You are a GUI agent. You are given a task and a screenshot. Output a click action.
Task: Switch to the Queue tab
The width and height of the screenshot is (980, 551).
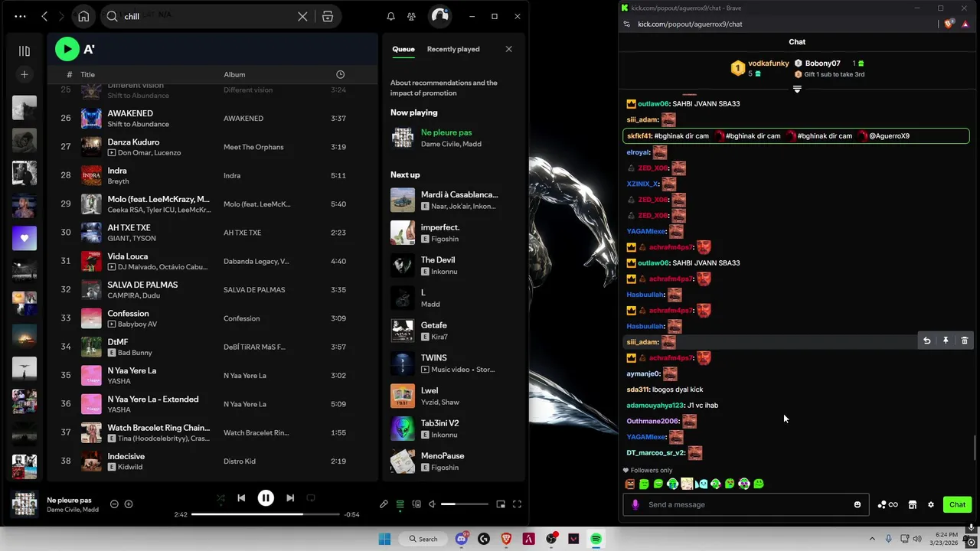[403, 49]
